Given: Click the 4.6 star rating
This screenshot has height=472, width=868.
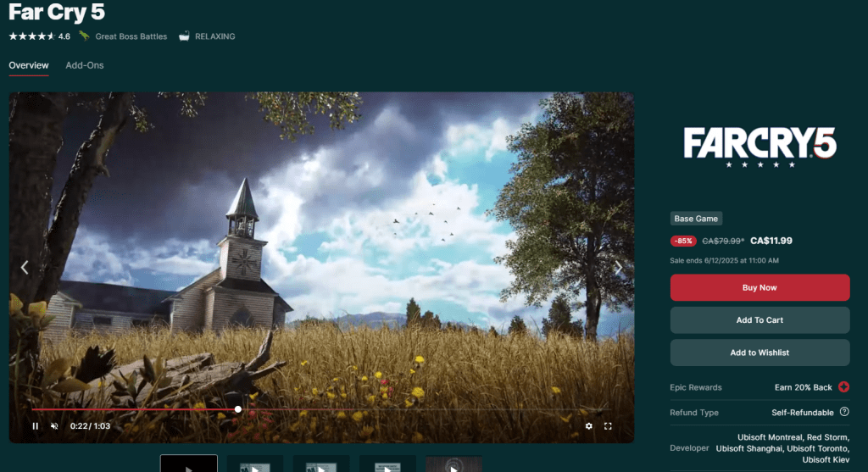Looking at the screenshot, I should pos(39,36).
